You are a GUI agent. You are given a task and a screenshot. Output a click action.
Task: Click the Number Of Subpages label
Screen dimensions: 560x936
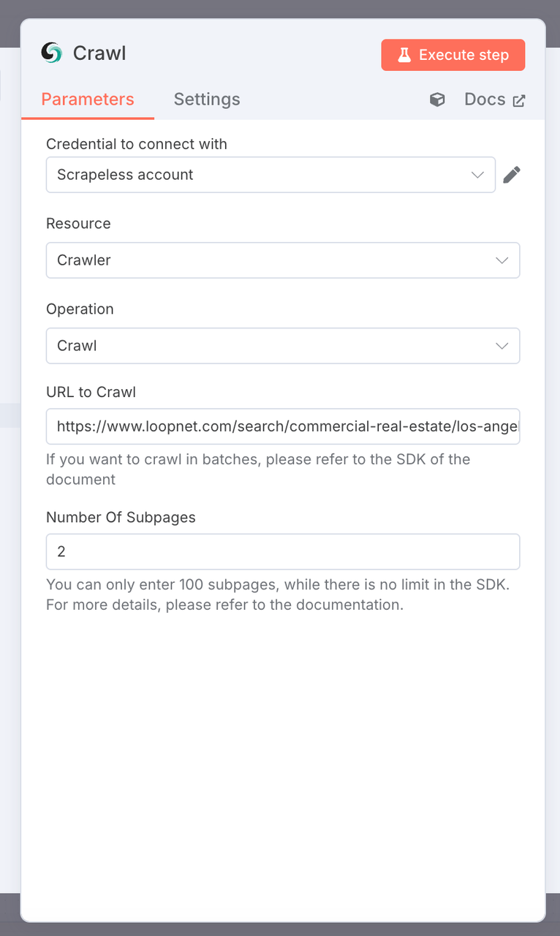(121, 518)
